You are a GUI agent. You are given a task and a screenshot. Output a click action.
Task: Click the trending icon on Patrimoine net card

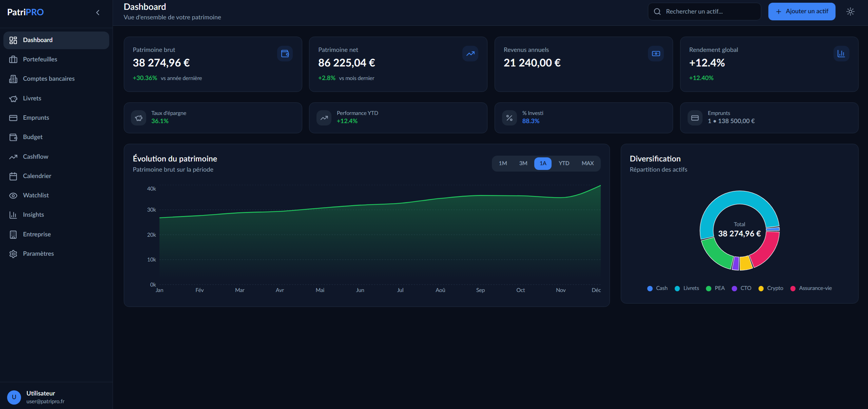[470, 54]
